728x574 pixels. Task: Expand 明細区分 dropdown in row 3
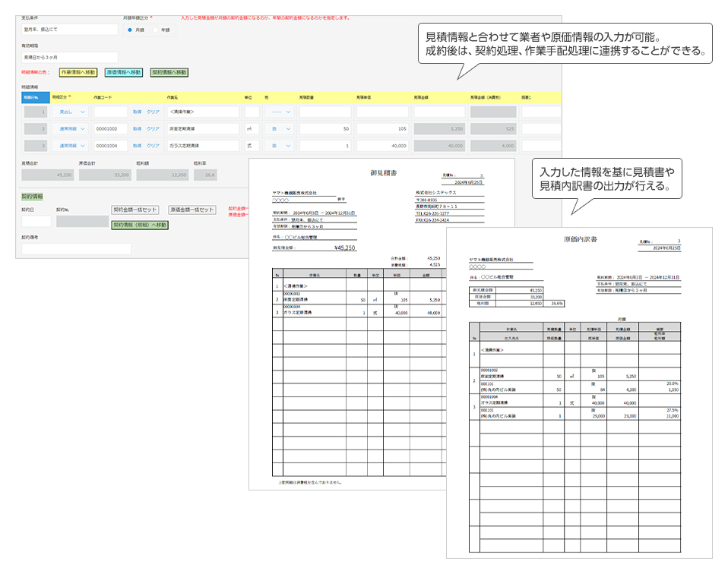69,145
